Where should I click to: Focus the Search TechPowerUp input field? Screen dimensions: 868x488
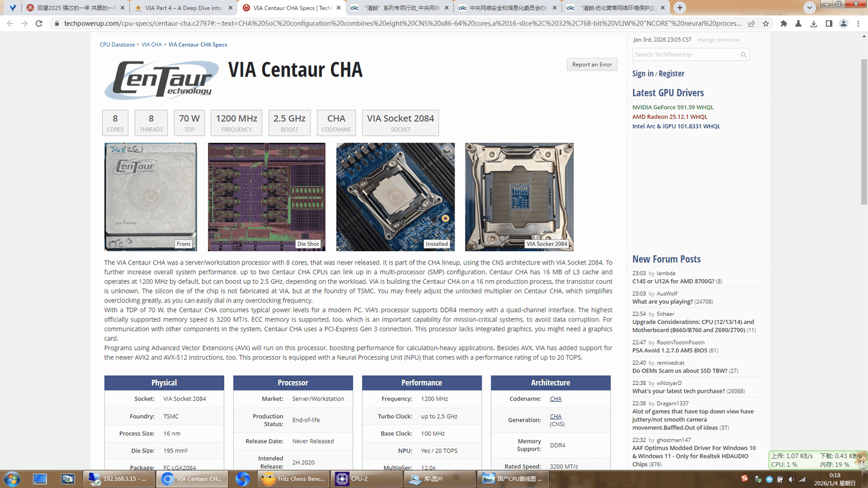click(x=686, y=55)
